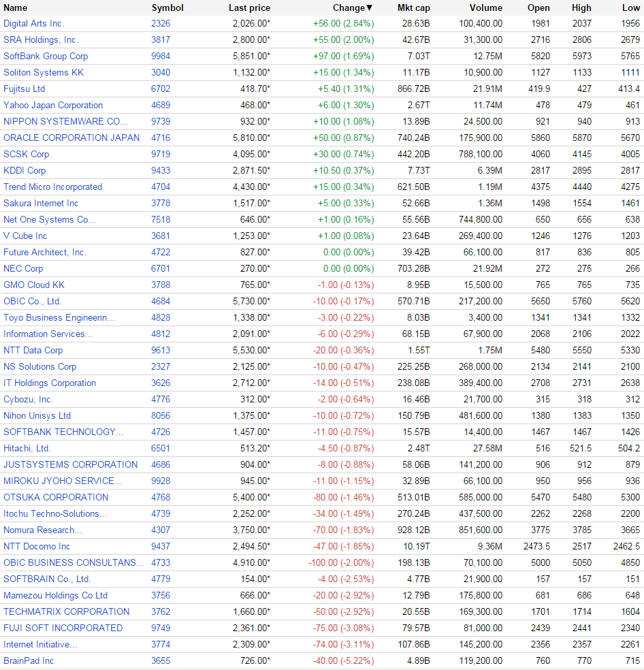This screenshot has height=670, width=644.
Task: Open symbol 6702 for Fujitsu
Action: [161, 89]
